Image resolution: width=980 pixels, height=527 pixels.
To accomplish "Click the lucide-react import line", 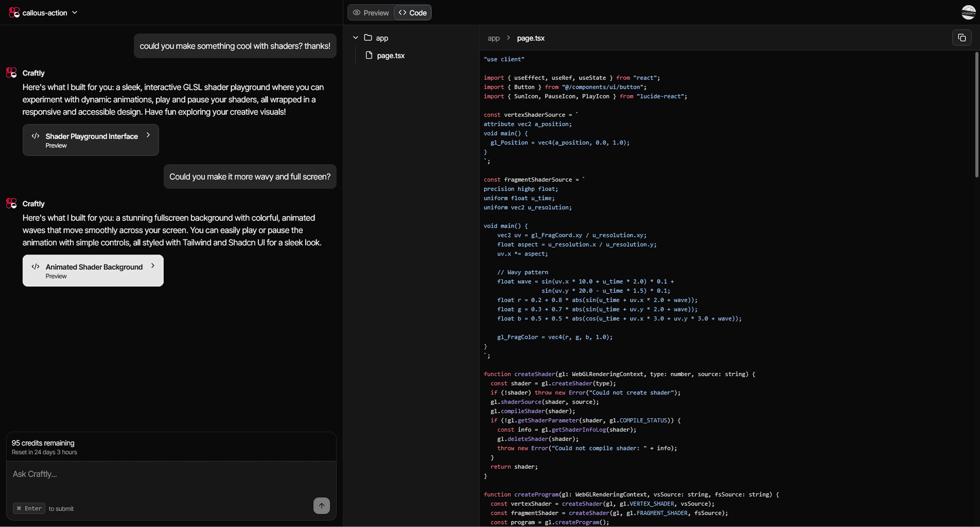I will pos(585,96).
